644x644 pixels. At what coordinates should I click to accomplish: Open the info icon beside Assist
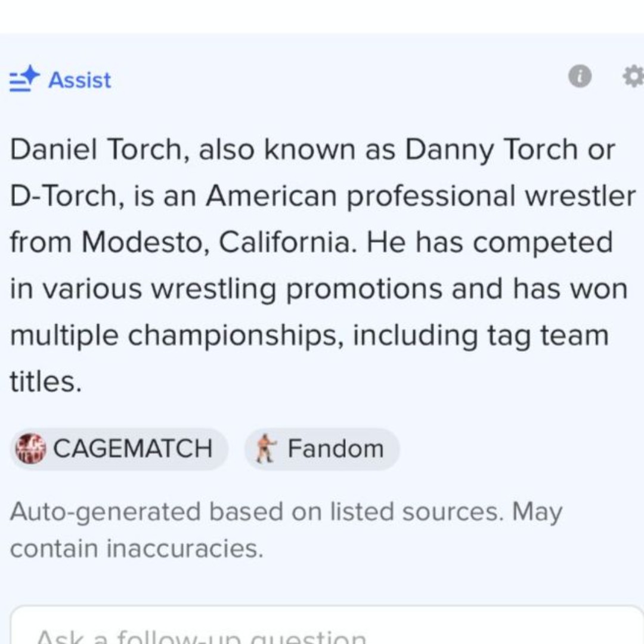tap(580, 76)
